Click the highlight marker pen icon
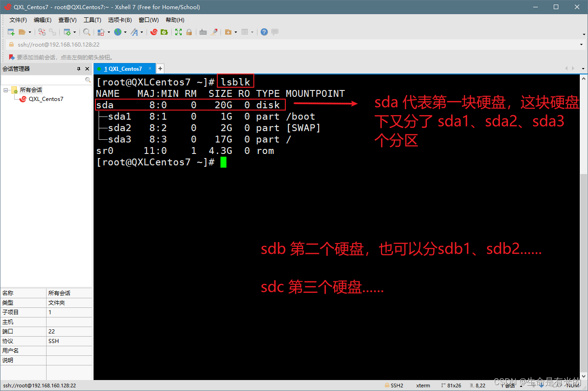 point(213,32)
